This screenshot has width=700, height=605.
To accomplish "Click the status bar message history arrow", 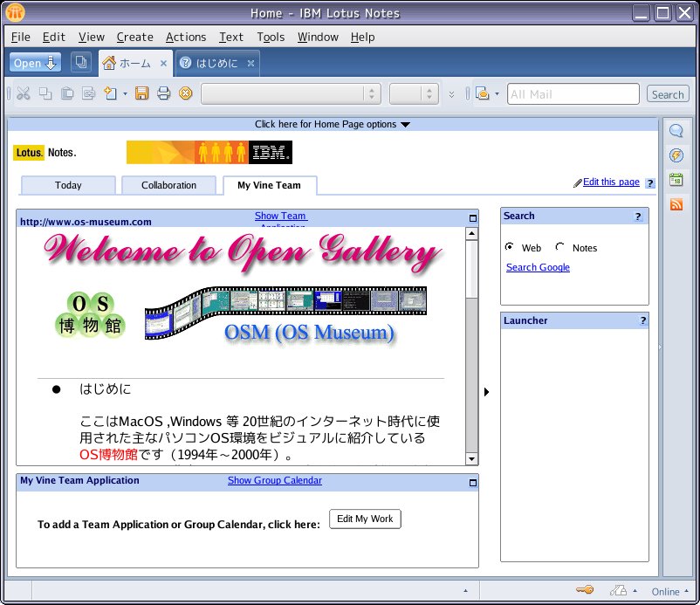I will 465,591.
